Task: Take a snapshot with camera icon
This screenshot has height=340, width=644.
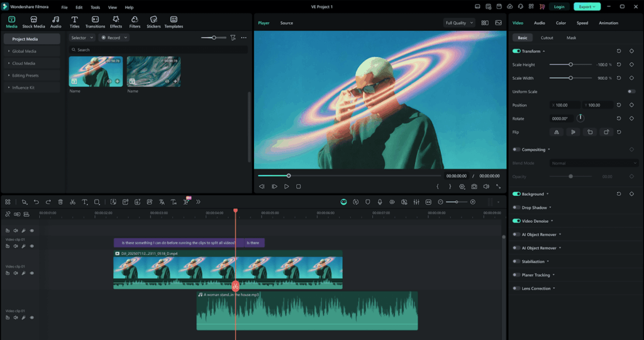Action: (474, 186)
